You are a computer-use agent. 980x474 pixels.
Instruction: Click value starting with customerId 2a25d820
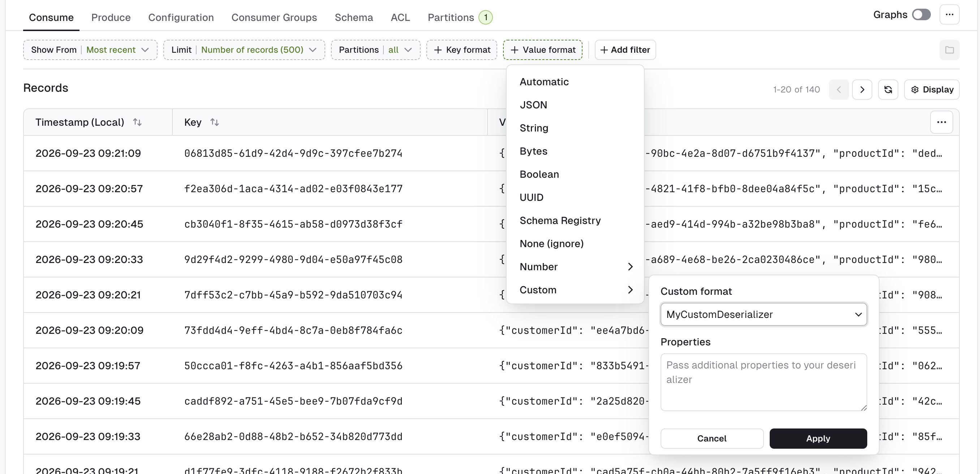click(574, 401)
